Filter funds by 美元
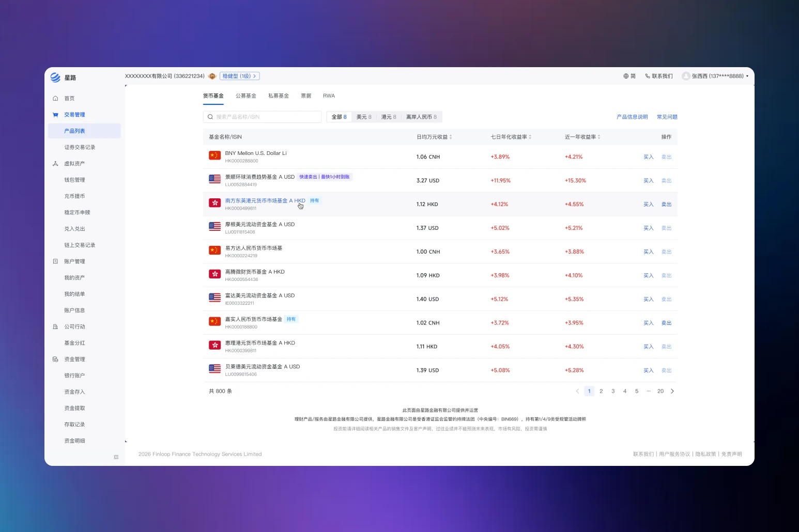 364,117
